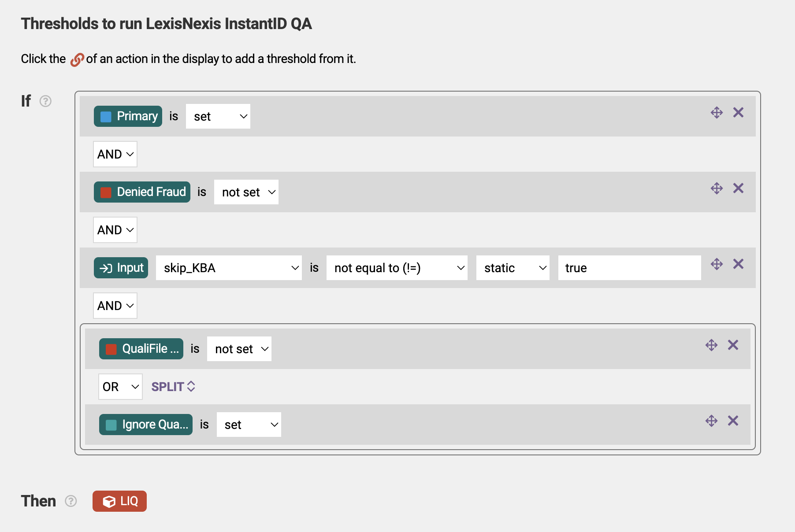
Task: Click the red swatch on the QualiFile tag
Action: coord(111,349)
